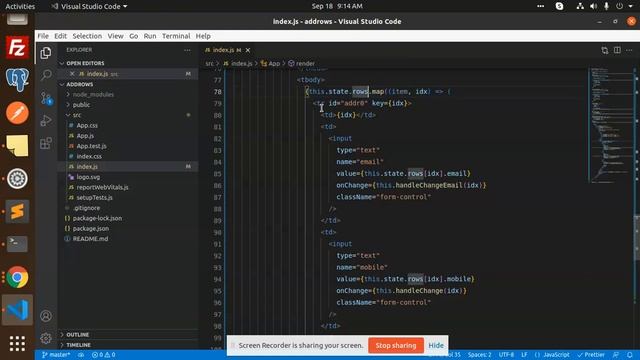Open the system power menu dropdown
640x360 pixels.
[x=625, y=6]
